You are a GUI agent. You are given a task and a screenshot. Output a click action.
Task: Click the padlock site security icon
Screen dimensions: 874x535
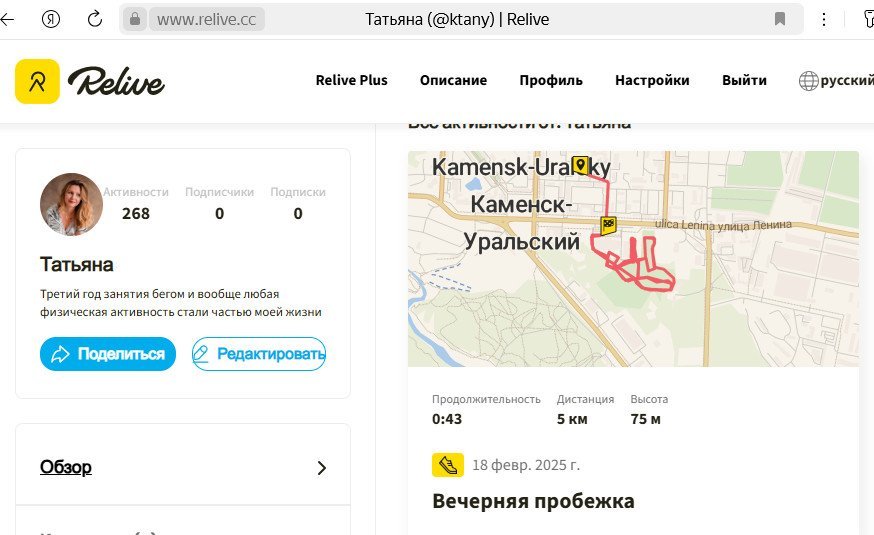click(x=134, y=20)
